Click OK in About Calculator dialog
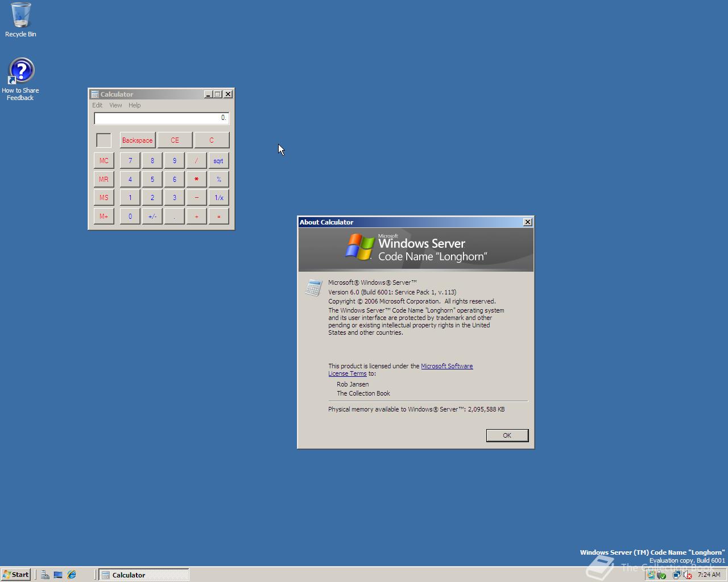728x582 pixels. 507,435
